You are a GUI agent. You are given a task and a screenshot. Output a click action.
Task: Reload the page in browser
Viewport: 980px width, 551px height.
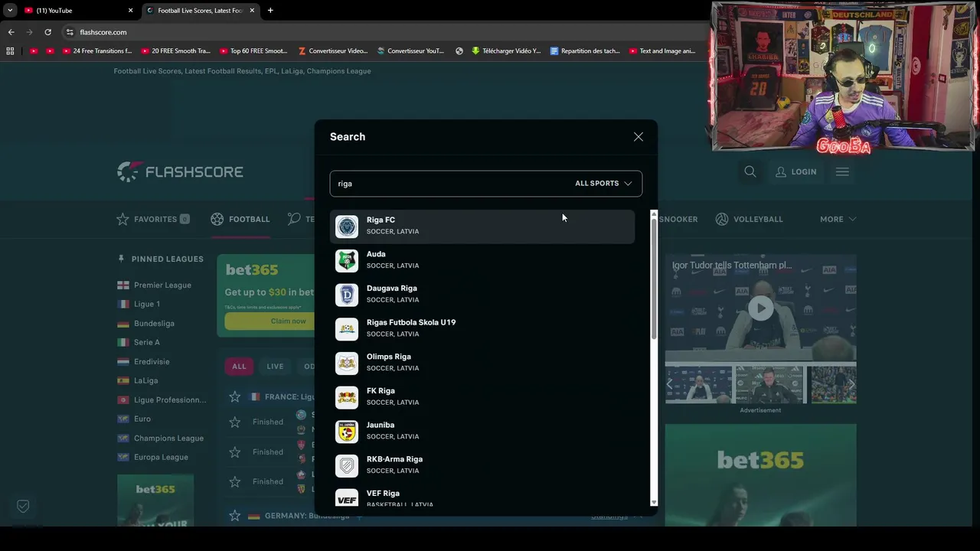pyautogui.click(x=47, y=32)
